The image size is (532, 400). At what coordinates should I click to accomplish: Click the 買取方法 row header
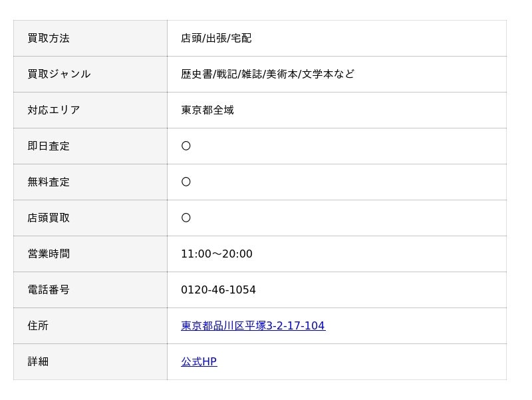pyautogui.click(x=49, y=39)
